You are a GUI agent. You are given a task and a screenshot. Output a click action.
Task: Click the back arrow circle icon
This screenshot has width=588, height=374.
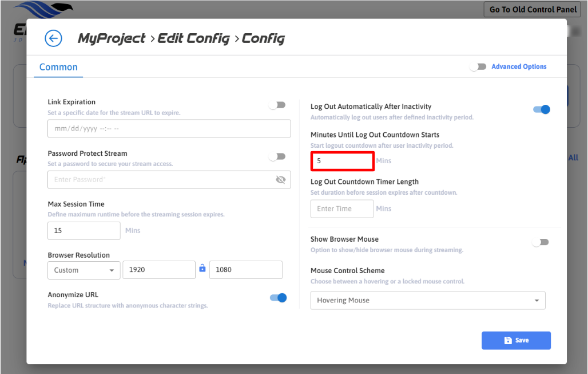click(53, 38)
